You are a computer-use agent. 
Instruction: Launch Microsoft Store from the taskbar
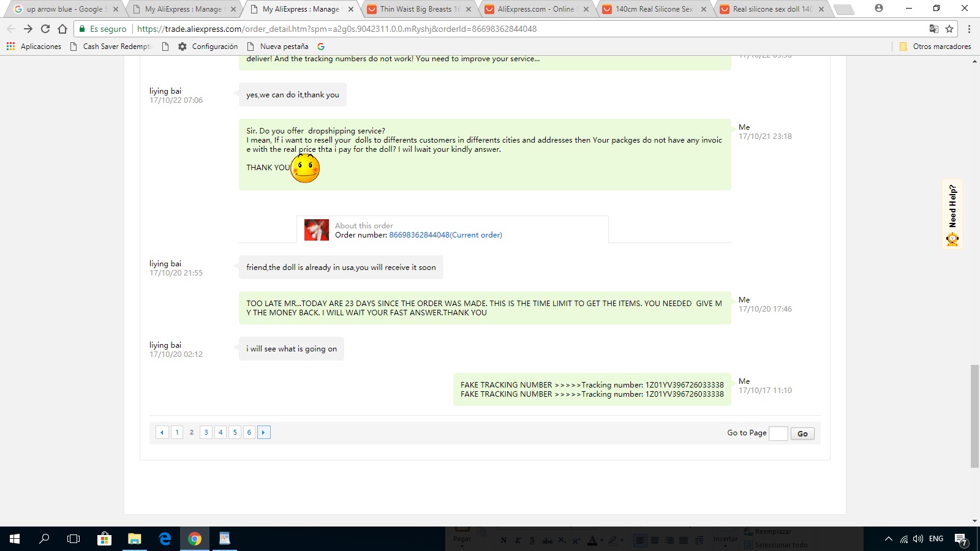(x=104, y=539)
